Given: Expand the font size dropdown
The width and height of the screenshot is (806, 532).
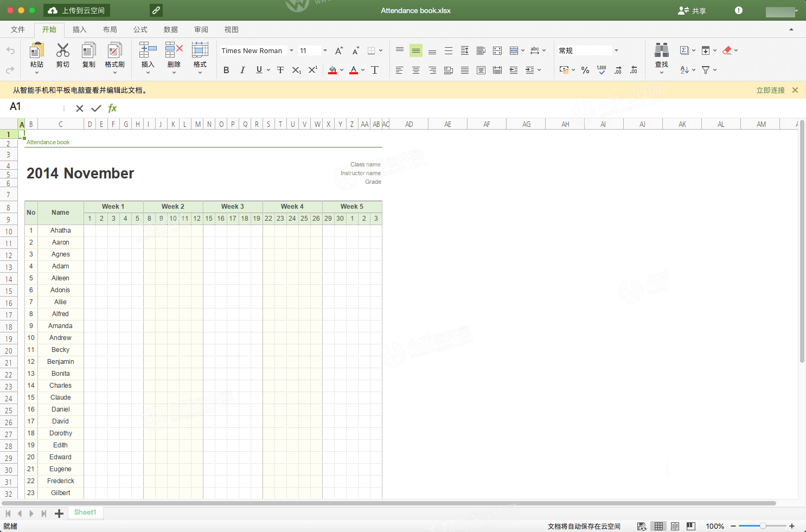Looking at the screenshot, I should [325, 50].
